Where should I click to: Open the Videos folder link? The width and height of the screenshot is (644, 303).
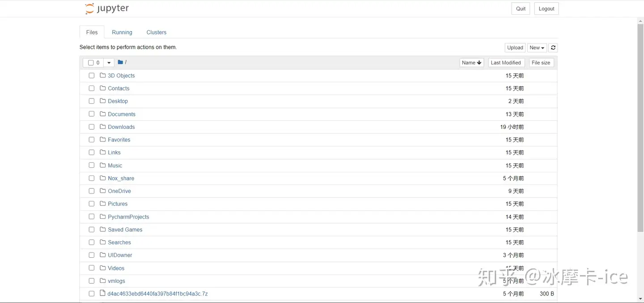coord(116,268)
